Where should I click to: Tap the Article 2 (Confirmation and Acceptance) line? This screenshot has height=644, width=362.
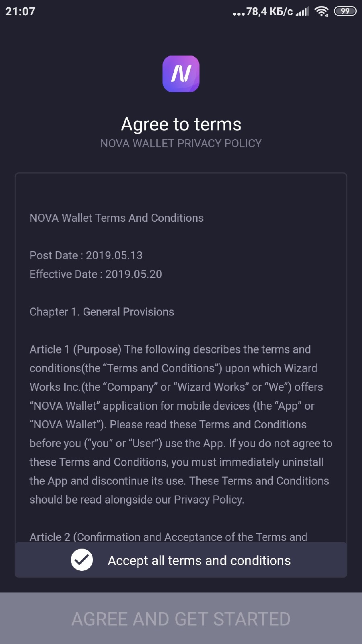pos(168,537)
